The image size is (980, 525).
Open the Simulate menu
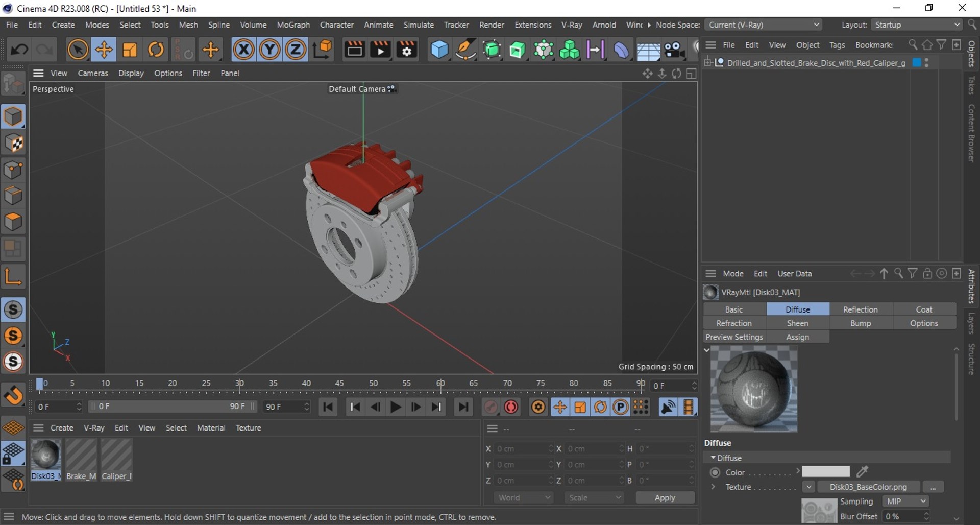tap(419, 25)
